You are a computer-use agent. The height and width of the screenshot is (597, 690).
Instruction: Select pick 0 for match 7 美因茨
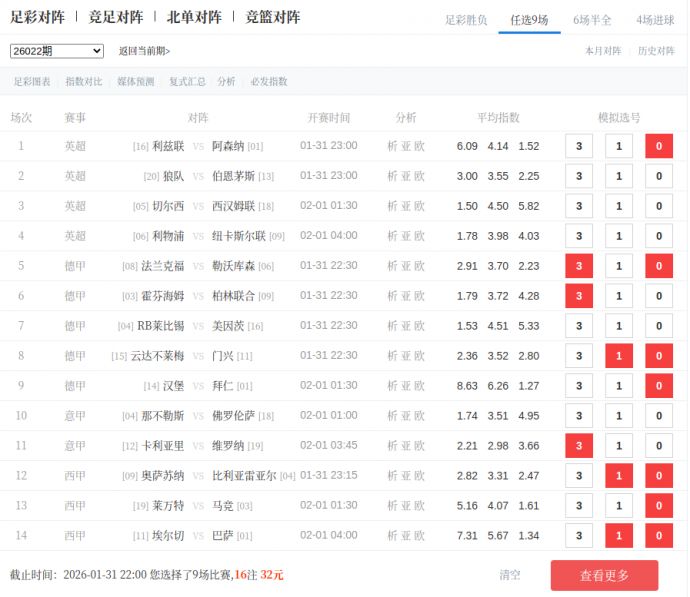(x=658, y=326)
